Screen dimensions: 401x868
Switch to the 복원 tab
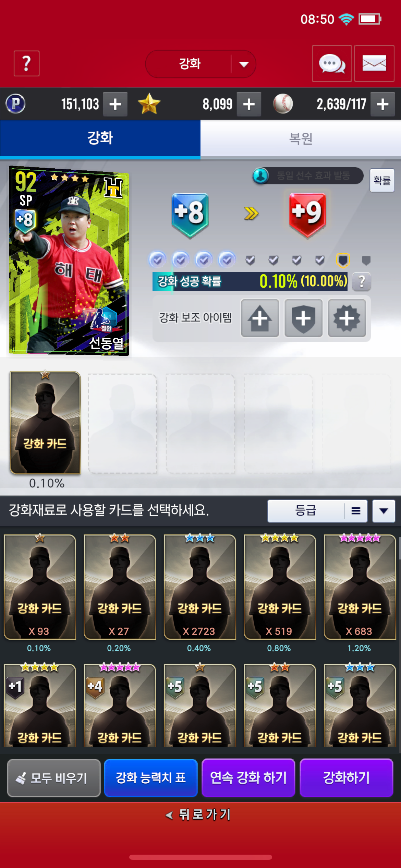(x=301, y=138)
